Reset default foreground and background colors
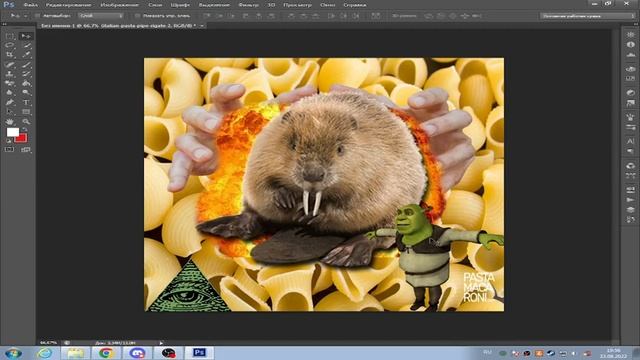The width and height of the screenshot is (640, 360). click(9, 141)
